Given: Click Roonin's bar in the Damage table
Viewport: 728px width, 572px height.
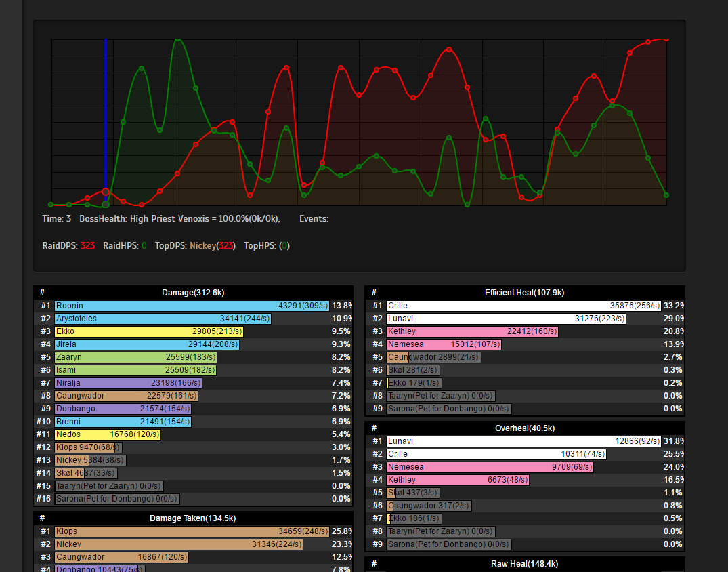Looking at the screenshot, I should [192, 306].
